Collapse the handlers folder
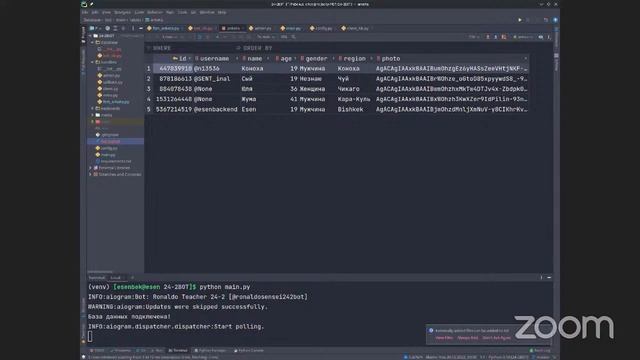640x360 pixels. click(93, 62)
